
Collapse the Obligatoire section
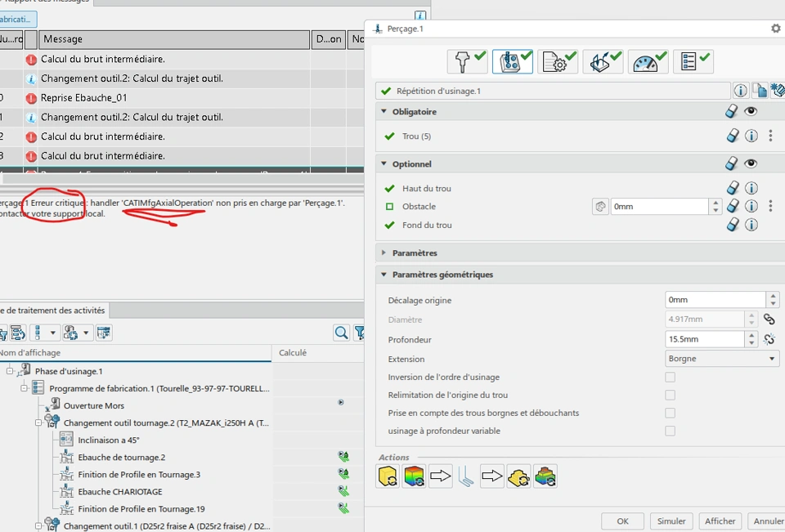point(384,111)
